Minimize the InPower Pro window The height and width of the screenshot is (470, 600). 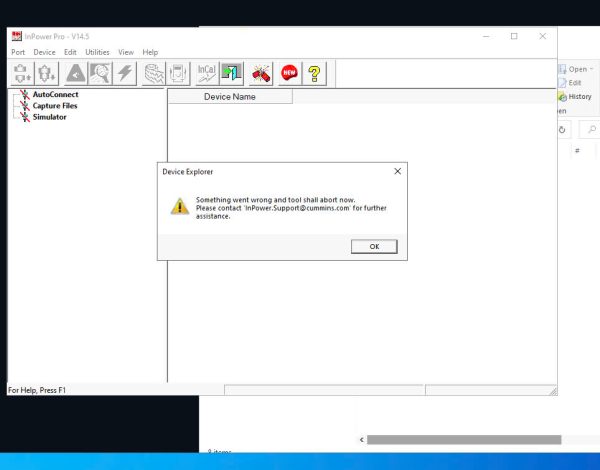point(486,36)
